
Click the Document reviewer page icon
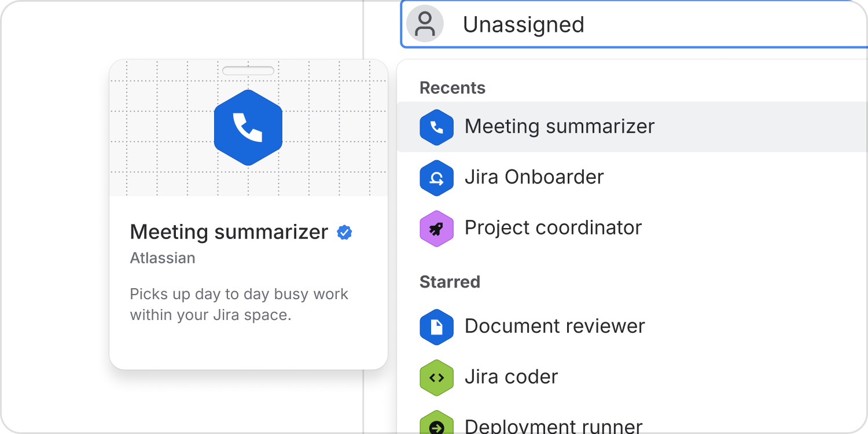click(436, 327)
